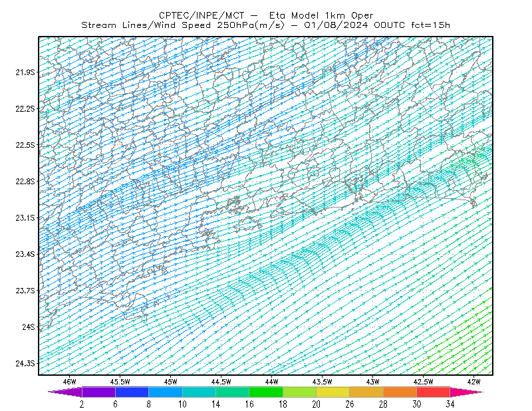532x411 pixels.
Task: Select the lime 18-20 legend swatch
Action: click(300, 392)
